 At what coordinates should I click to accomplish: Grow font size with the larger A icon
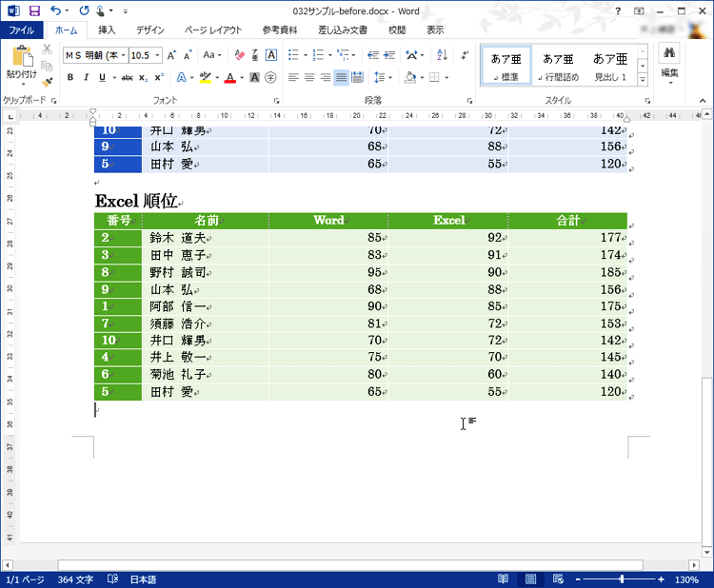[171, 55]
